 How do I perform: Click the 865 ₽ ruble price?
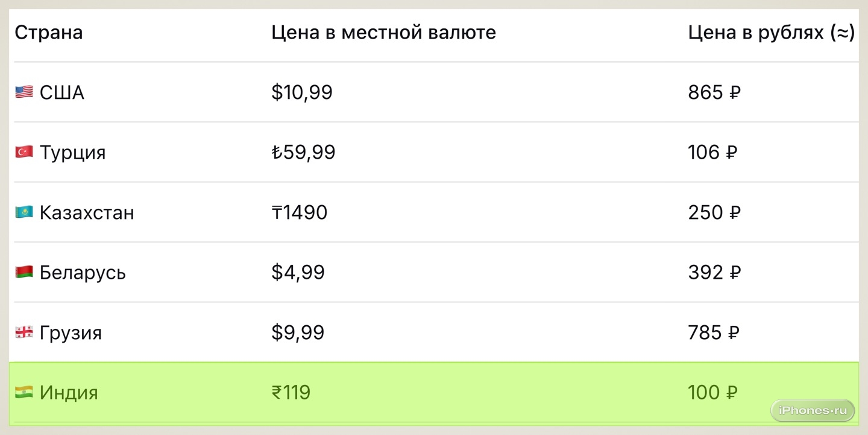(x=714, y=92)
